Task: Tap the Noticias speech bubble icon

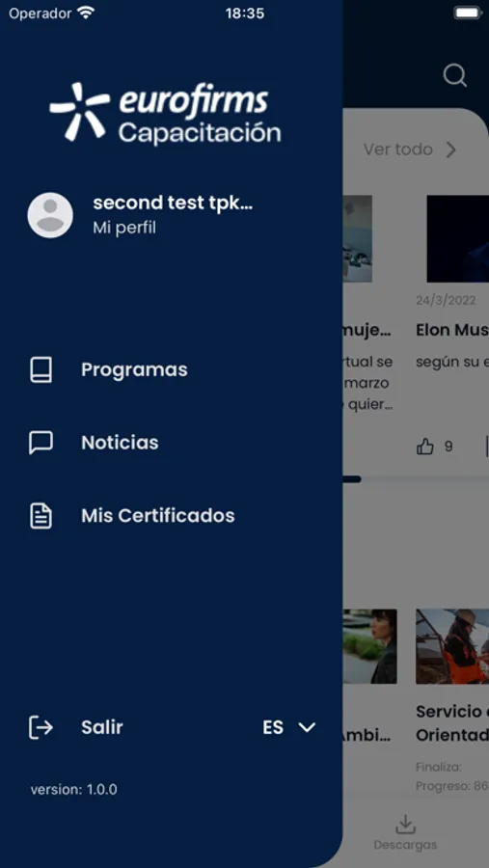Action: 41,443
